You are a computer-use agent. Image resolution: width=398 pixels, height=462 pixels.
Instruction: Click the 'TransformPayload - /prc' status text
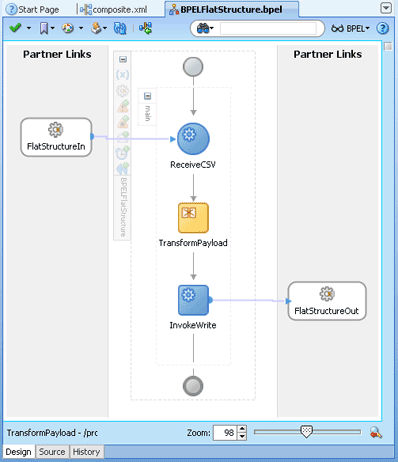pyautogui.click(x=52, y=433)
